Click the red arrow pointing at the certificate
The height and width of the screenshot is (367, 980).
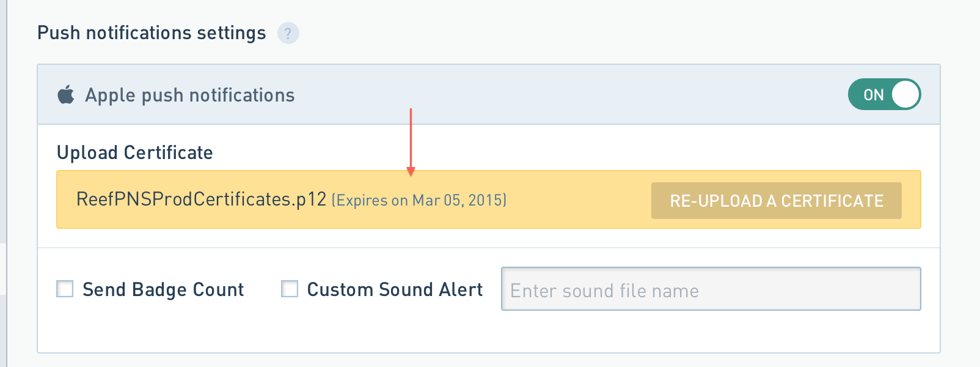(x=411, y=142)
